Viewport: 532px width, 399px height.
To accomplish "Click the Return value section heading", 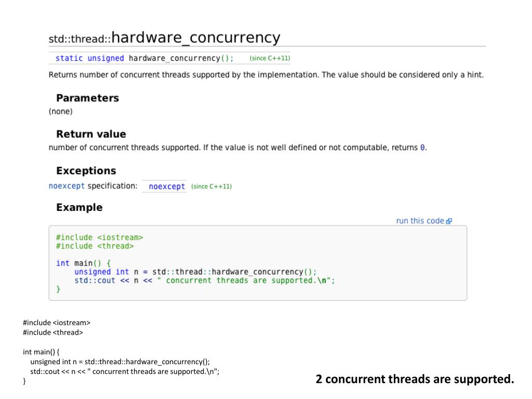I will (x=91, y=134).
